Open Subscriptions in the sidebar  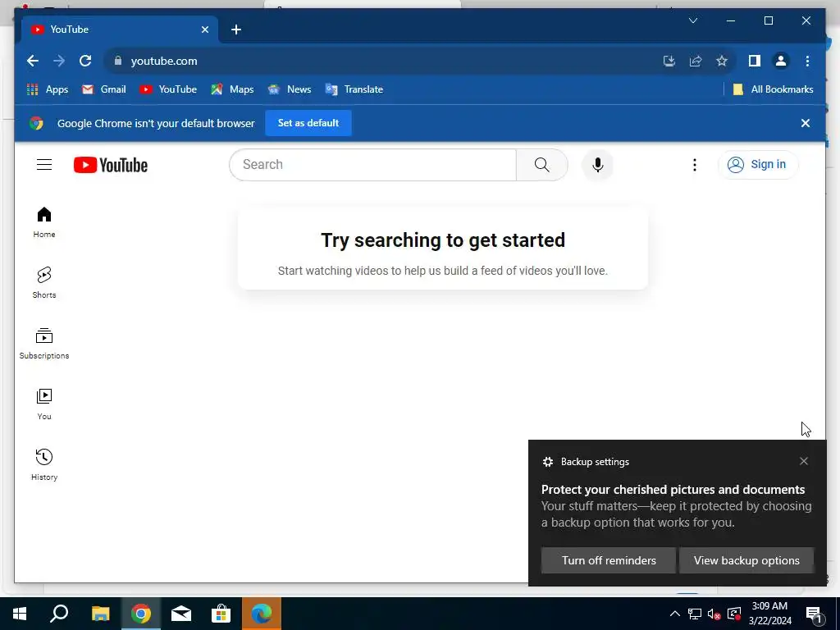(44, 344)
